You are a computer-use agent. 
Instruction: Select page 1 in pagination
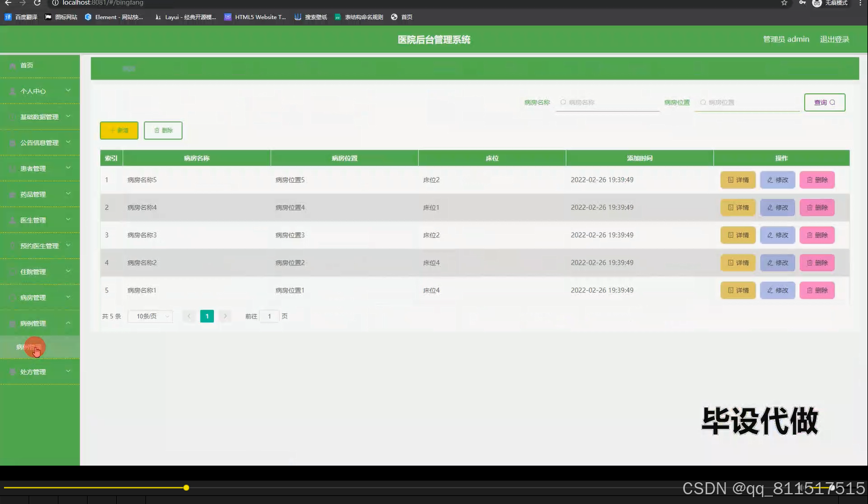pos(207,316)
